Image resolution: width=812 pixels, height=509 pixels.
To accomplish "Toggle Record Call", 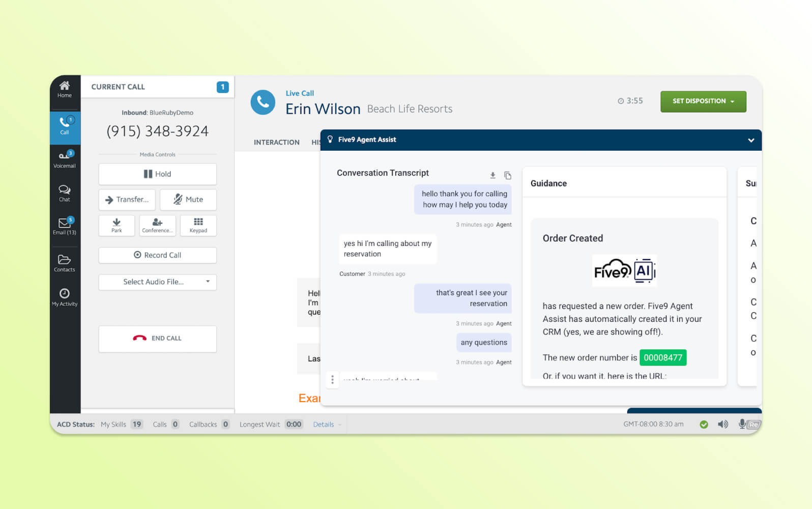I will (x=157, y=255).
